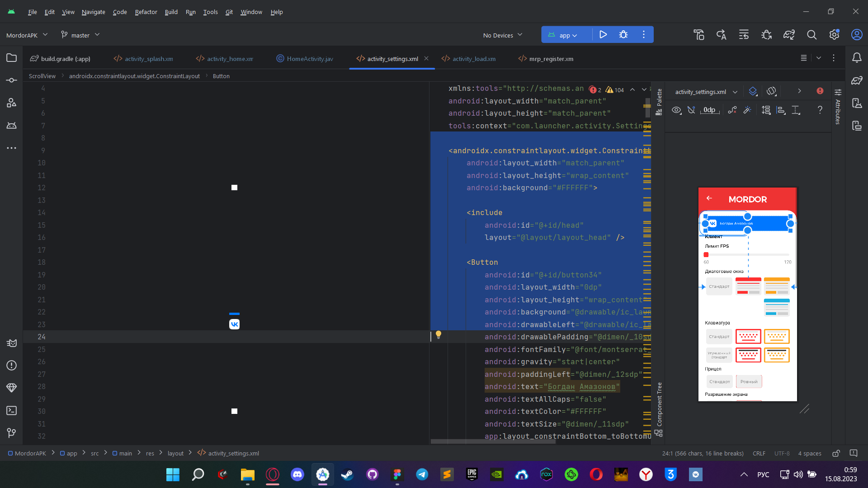Toggle design view options eye icon
This screenshot has height=488, width=868.
[x=676, y=110]
